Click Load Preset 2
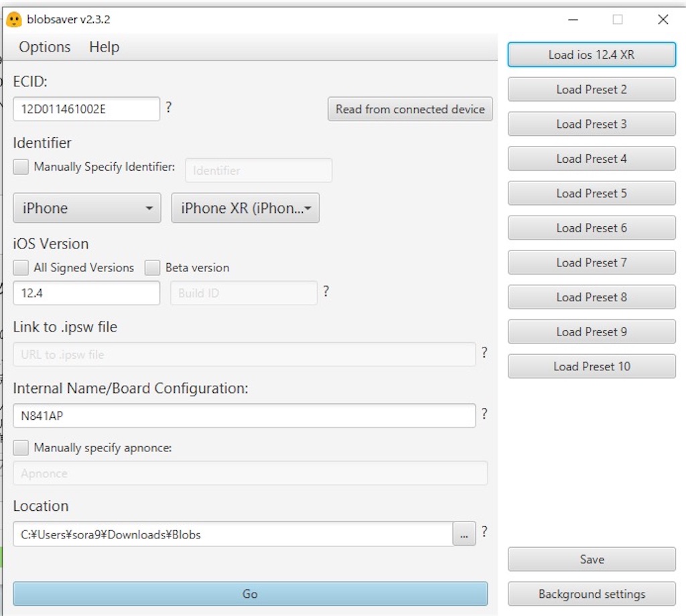Image resolution: width=686 pixels, height=616 pixels. [x=592, y=89]
